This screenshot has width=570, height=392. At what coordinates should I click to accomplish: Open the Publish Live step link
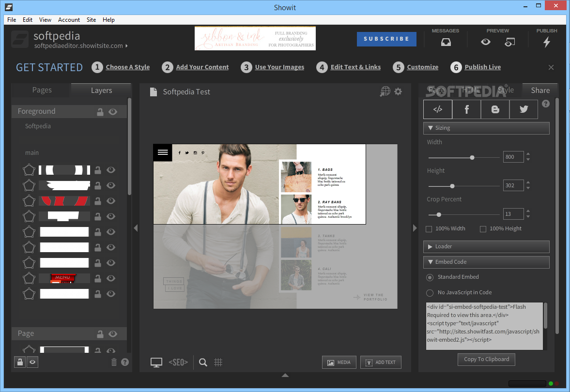(482, 67)
